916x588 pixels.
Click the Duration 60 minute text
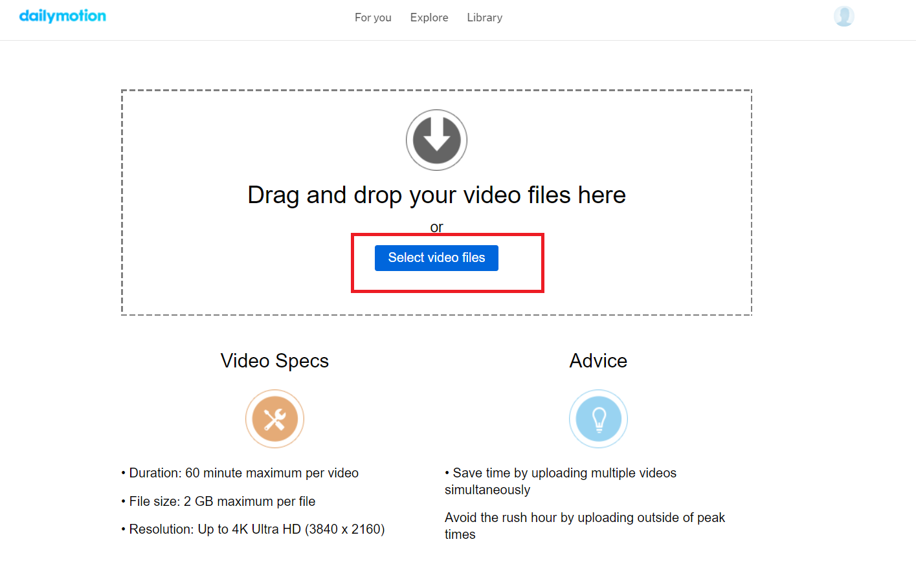tap(240, 473)
